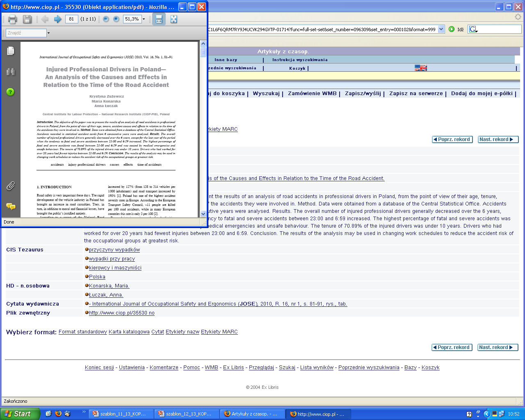Image resolution: width=525 pixels, height=420 pixels.
Task: Open the zoom percentage dropdown arrow
Action: tap(144, 19)
